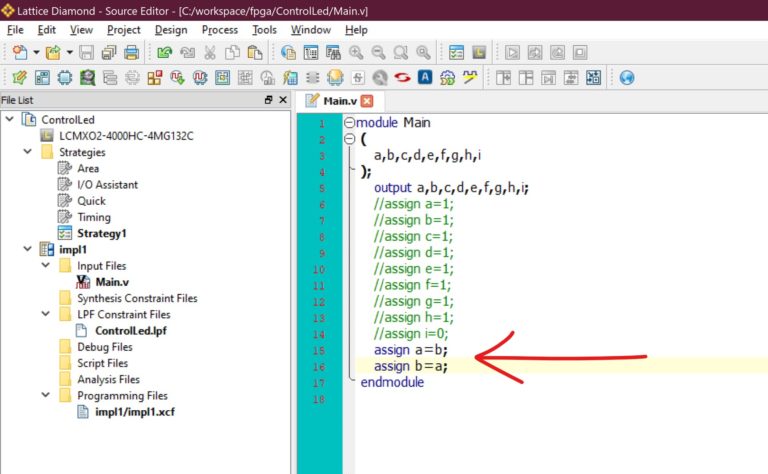Select ControlLed.lpf in file list
This screenshot has width=768, height=474.
[x=130, y=331]
